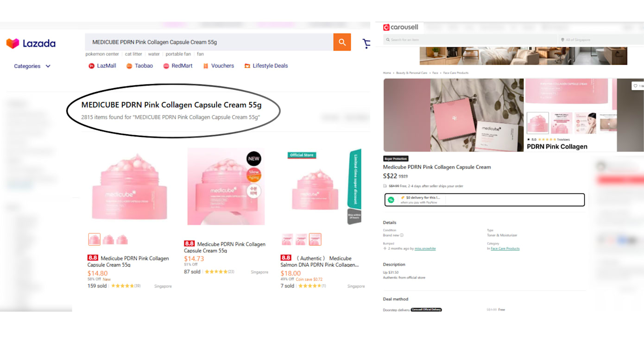This screenshot has width=644, height=361.
Task: Open Taobao from the navigation bar
Action: pos(139,66)
